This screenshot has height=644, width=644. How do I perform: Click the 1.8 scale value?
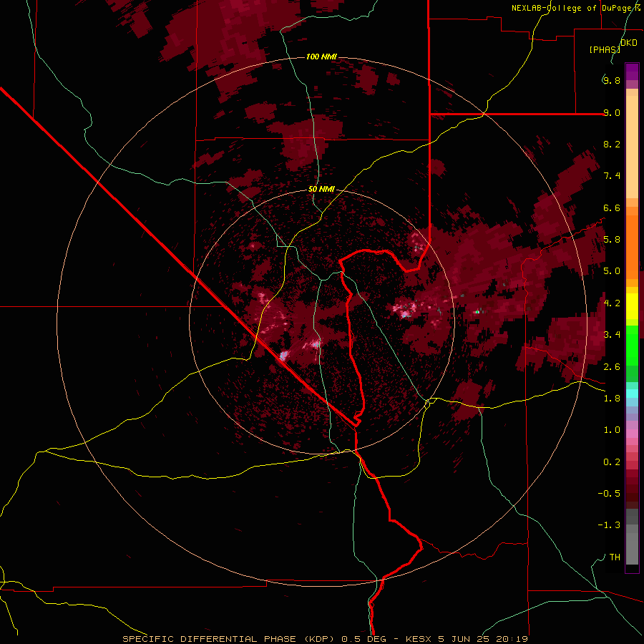tap(611, 399)
